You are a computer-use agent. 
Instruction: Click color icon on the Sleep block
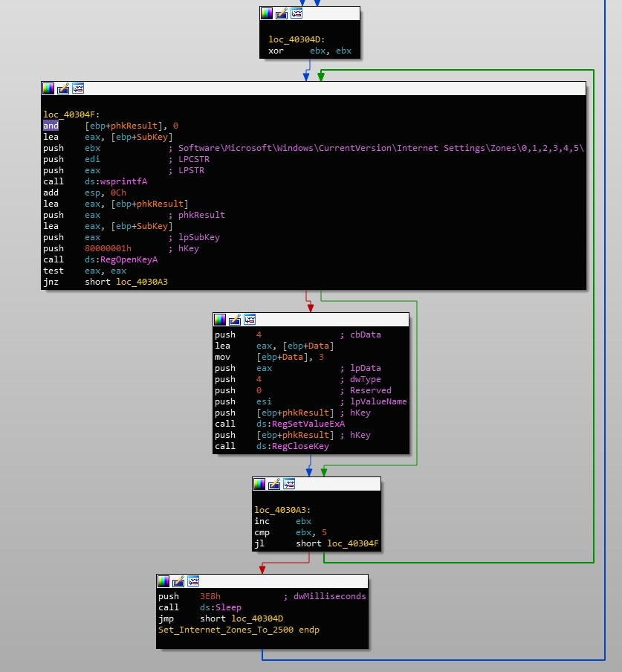(x=163, y=581)
